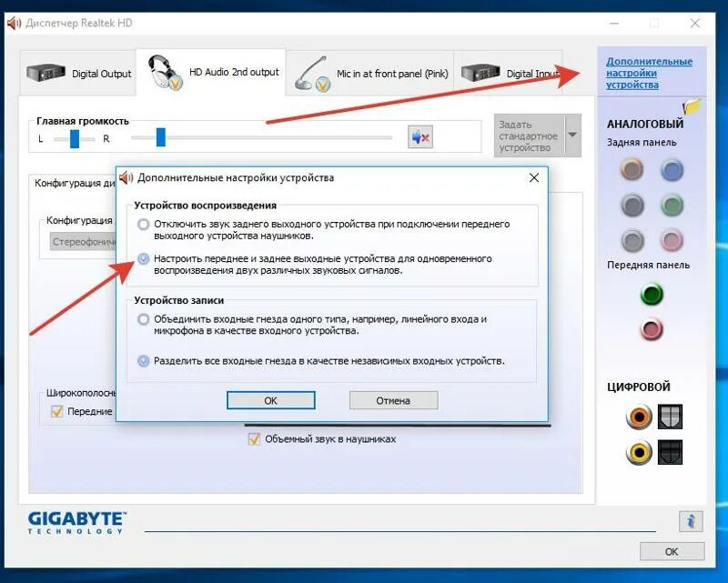Image resolution: width=728 pixels, height=583 pixels.
Task: Mute the main volume speaker icon
Action: [x=420, y=137]
